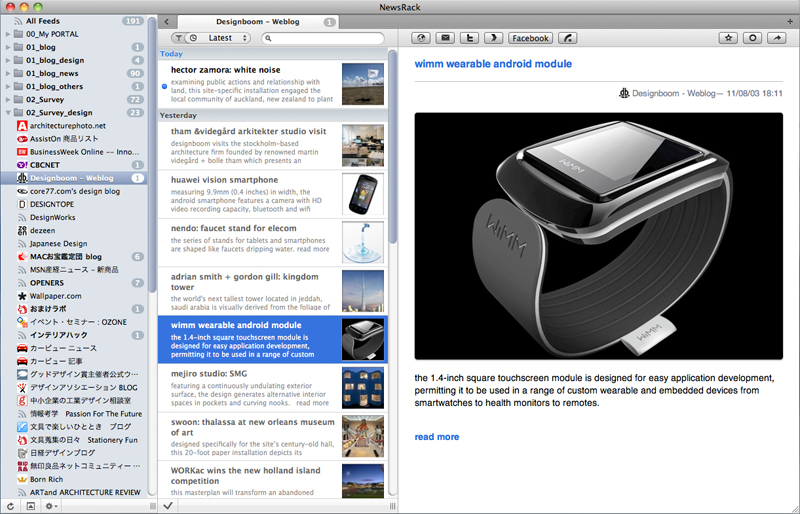800x514 pixels.
Task: Collapse the 02_Survey_design folder
Action: 9,113
